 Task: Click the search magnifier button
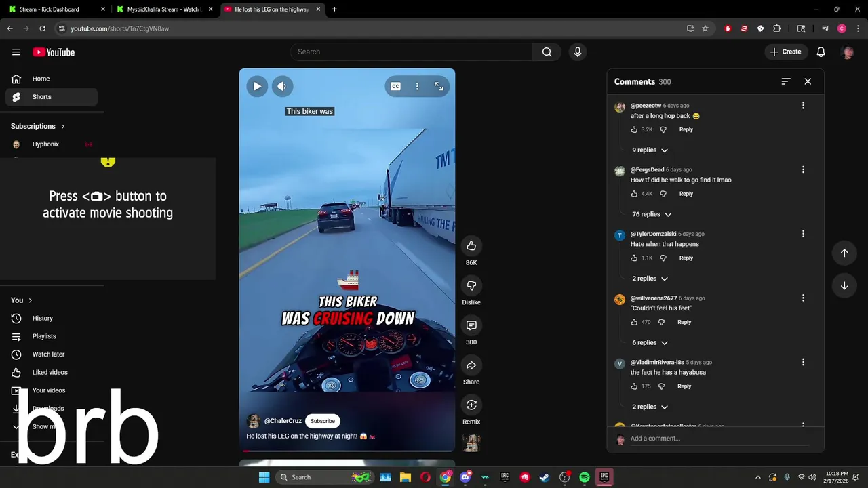click(547, 52)
